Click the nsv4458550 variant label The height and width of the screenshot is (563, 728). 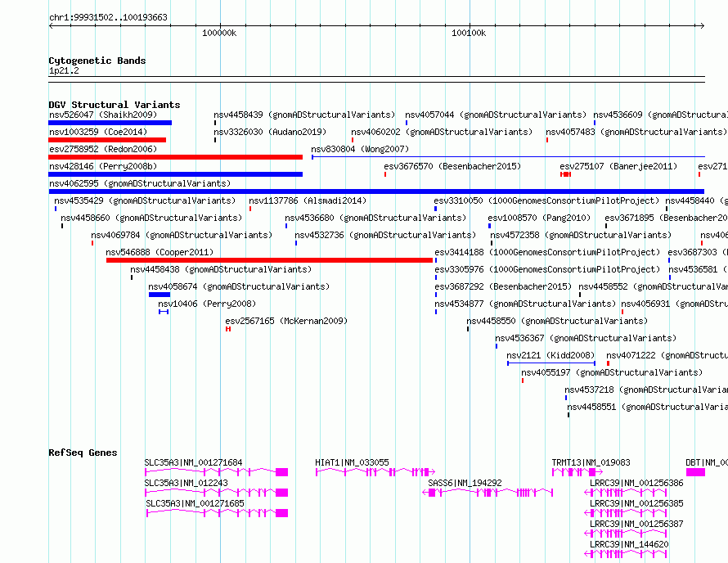point(557,321)
